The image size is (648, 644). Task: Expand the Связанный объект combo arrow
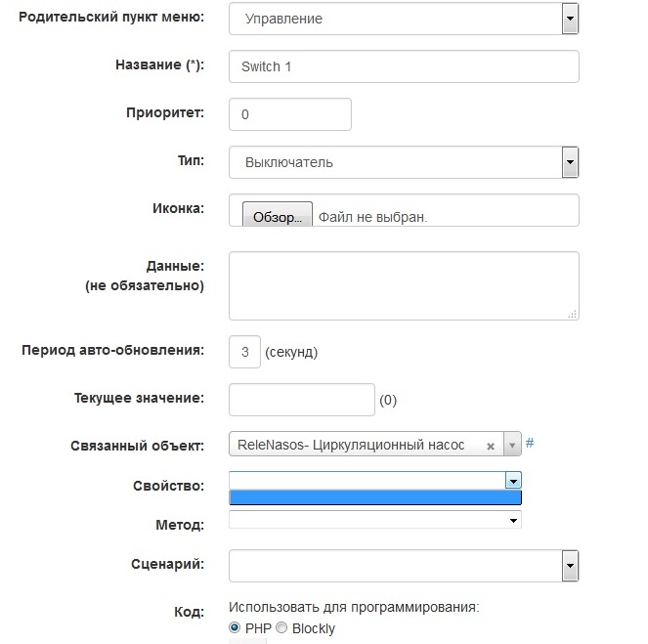[512, 445]
